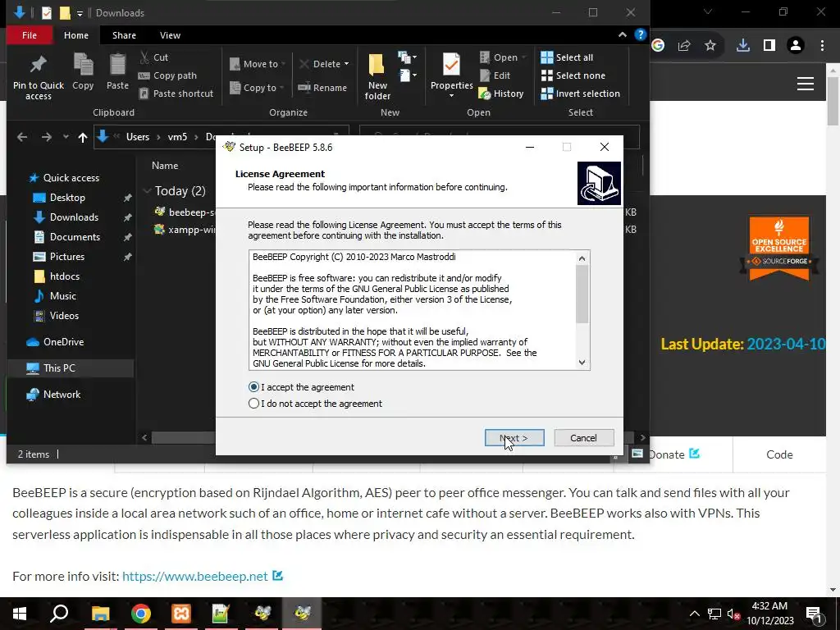
Task: Click Paste shortcut in ribbon
Action: click(x=176, y=94)
